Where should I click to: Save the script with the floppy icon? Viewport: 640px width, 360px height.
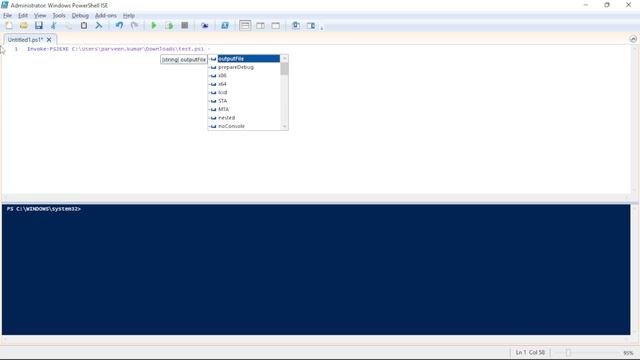click(x=39, y=26)
